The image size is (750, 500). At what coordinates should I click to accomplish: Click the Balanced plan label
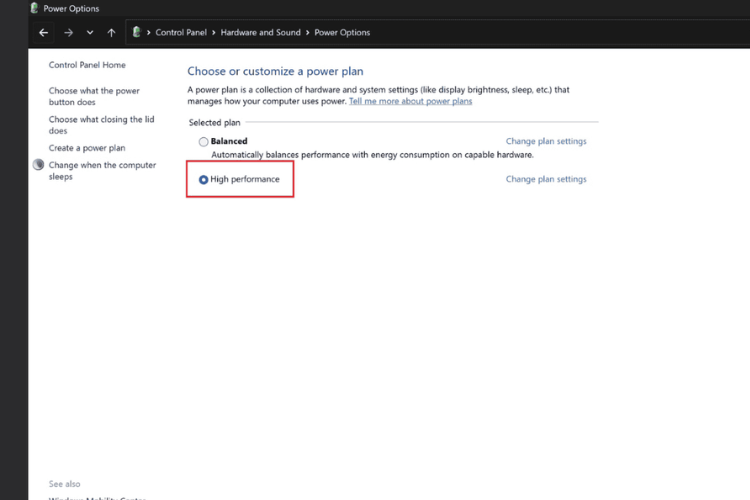point(229,141)
